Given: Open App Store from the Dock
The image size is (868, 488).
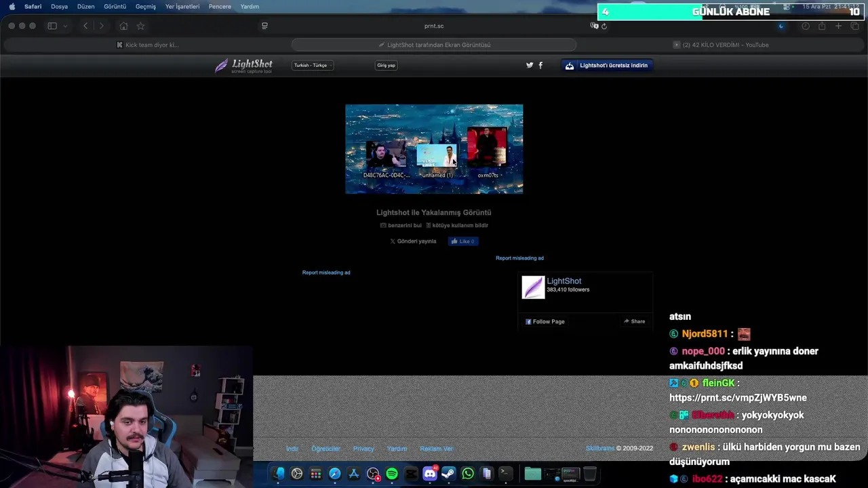Looking at the screenshot, I should pos(354,474).
